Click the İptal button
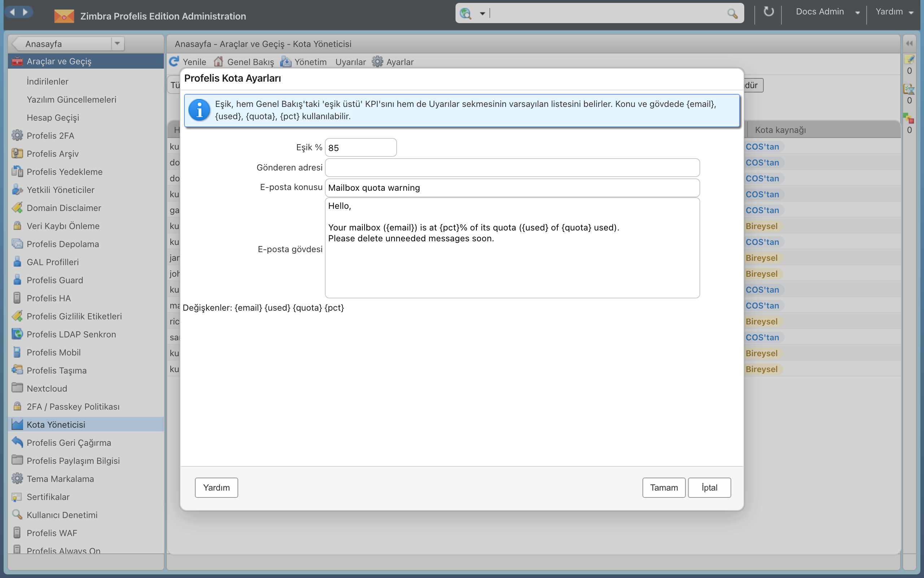 [709, 487]
